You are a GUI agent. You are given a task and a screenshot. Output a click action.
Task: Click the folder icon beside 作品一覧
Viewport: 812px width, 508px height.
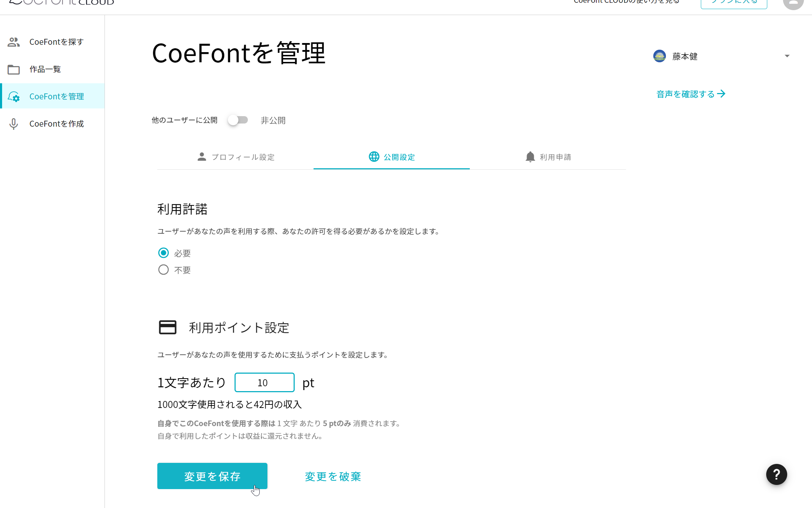[14, 69]
